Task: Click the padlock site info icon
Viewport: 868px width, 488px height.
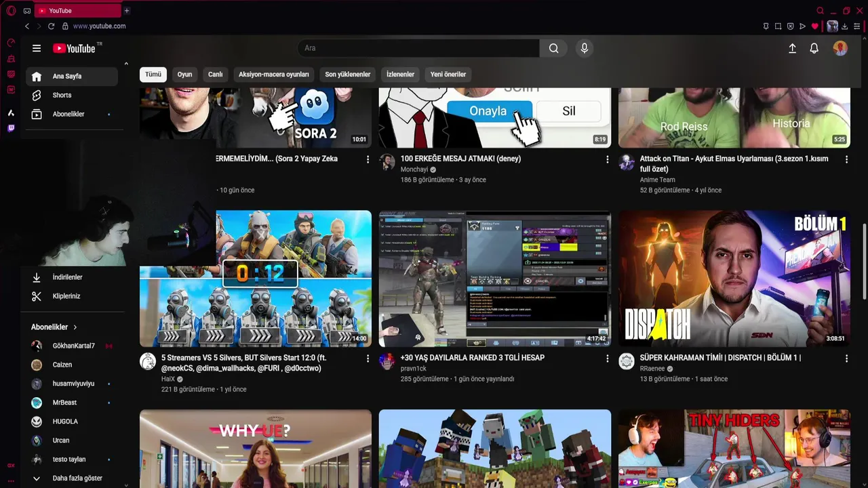Action: pos(65,26)
